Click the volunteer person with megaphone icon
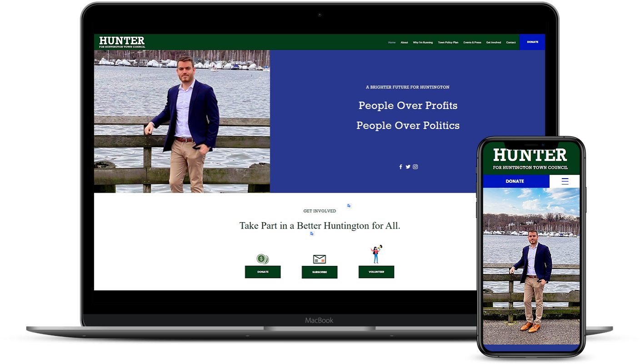 click(x=376, y=254)
